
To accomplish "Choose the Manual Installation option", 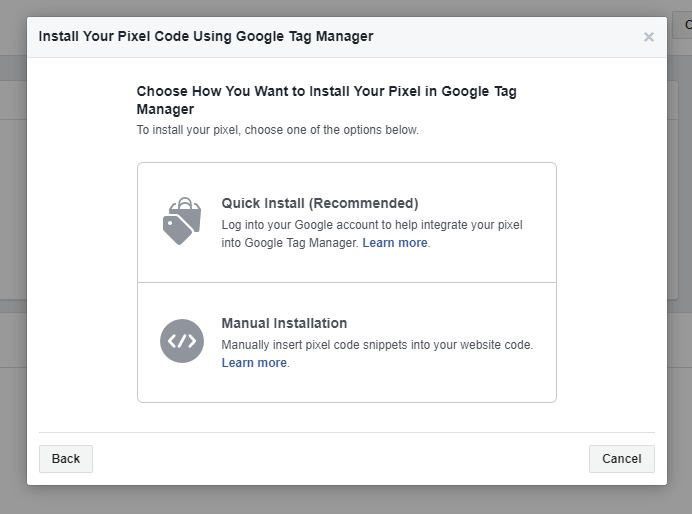I will pos(347,342).
